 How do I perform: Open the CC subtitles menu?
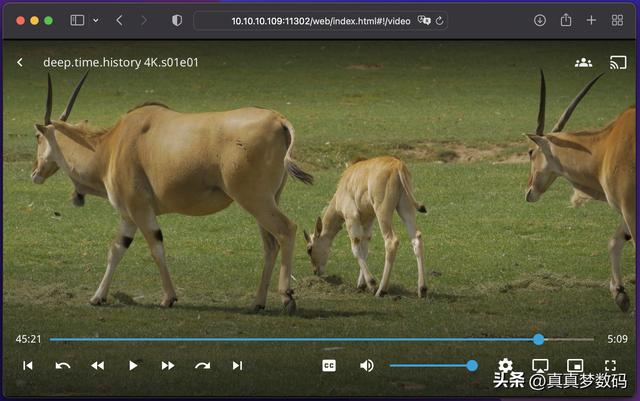329,365
